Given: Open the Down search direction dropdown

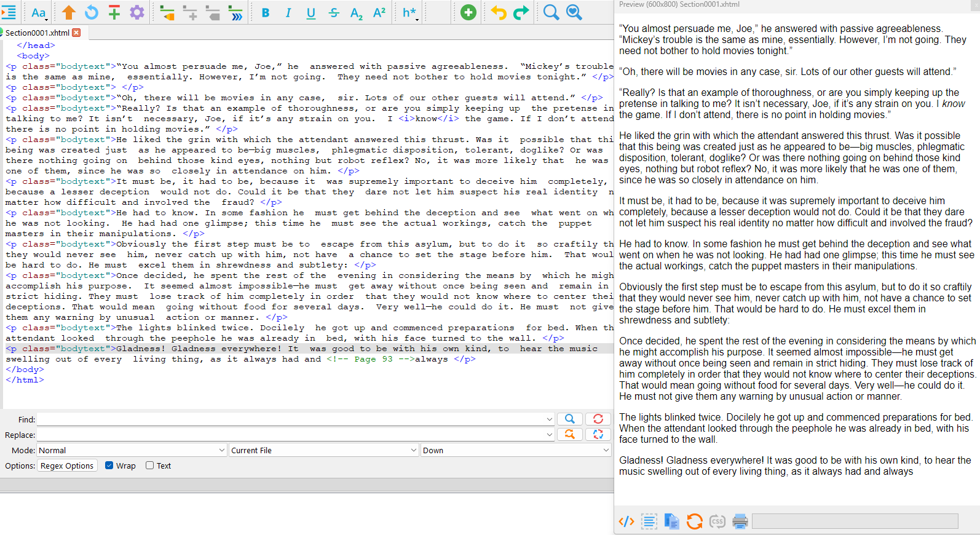Looking at the screenshot, I should (515, 450).
